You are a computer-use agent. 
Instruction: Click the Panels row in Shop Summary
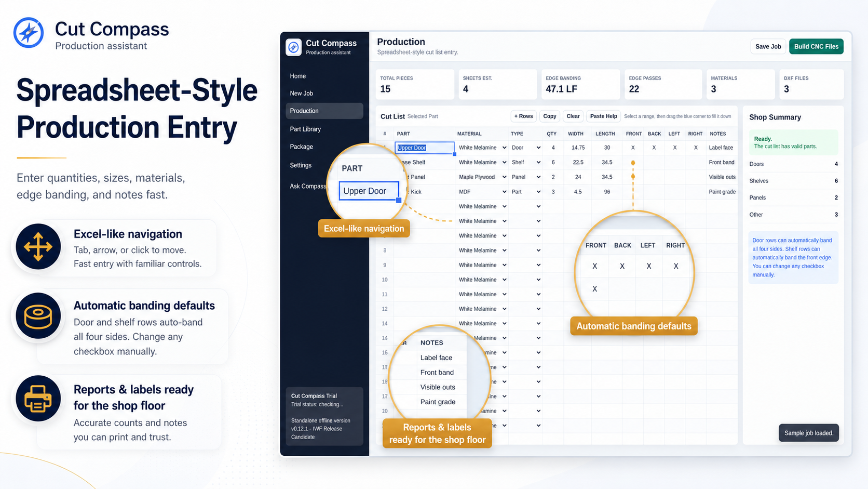(x=793, y=197)
